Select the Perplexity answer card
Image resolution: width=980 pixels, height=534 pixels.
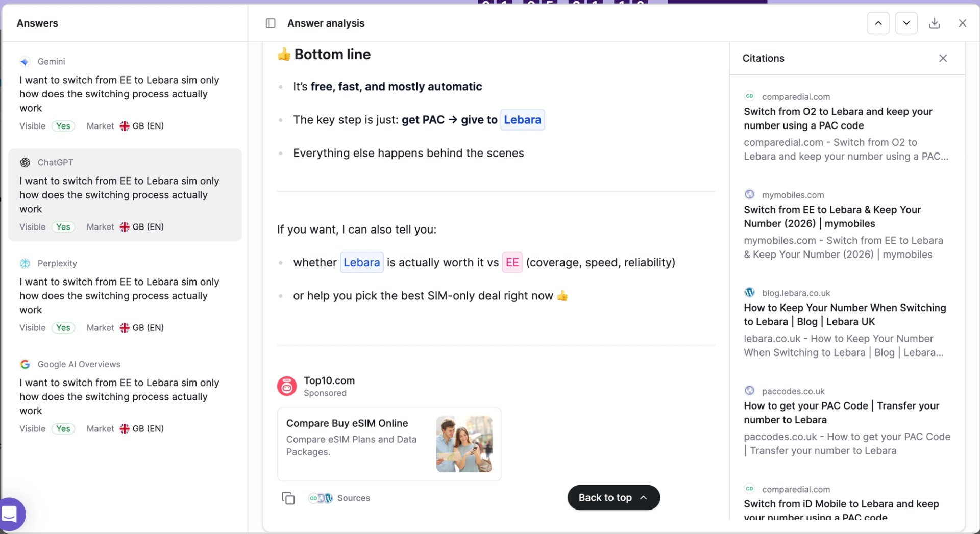click(125, 295)
